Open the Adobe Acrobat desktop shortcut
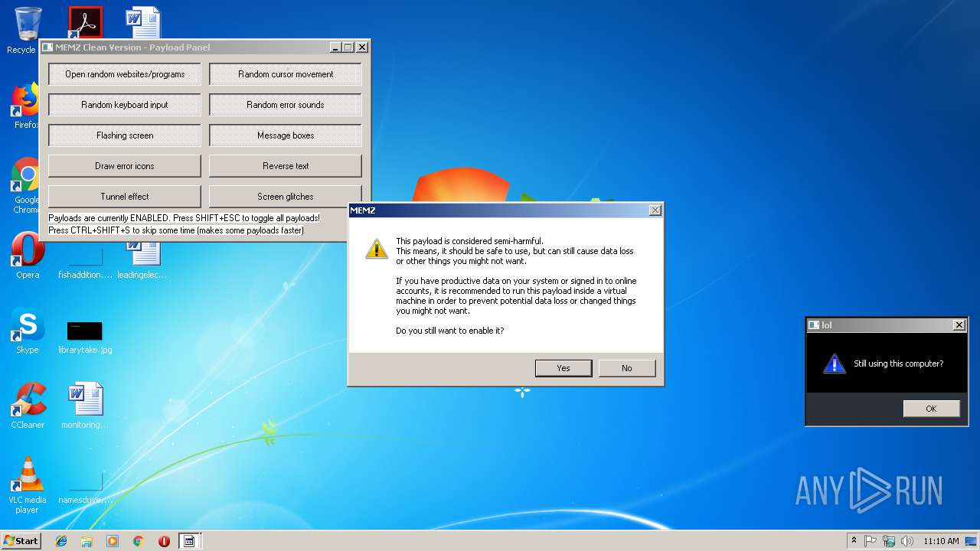The width and height of the screenshot is (980, 551). pos(85,21)
